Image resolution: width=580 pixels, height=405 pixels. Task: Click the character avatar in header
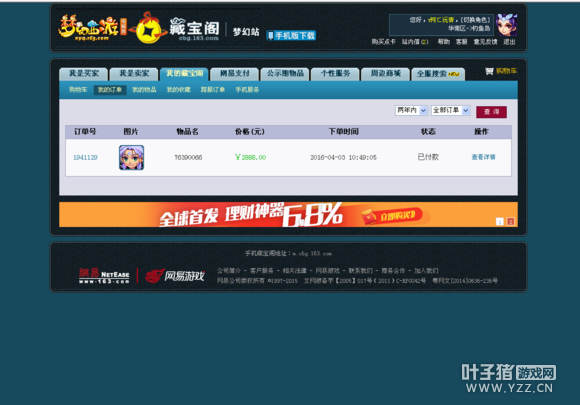[x=506, y=25]
